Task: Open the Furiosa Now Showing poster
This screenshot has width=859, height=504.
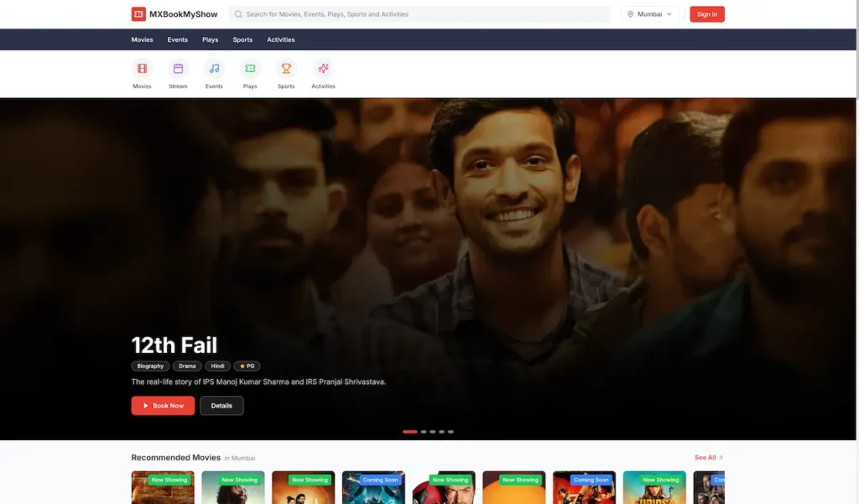Action: point(654,487)
